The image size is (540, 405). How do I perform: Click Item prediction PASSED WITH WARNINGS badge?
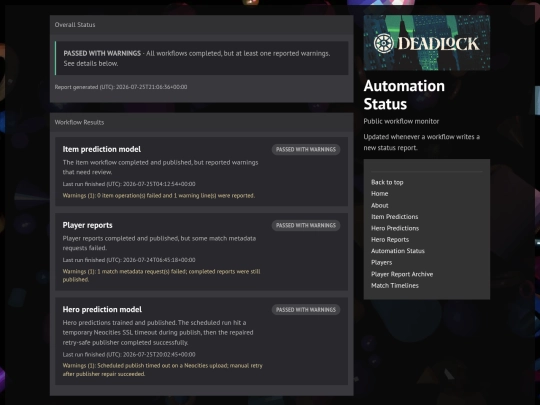click(306, 149)
